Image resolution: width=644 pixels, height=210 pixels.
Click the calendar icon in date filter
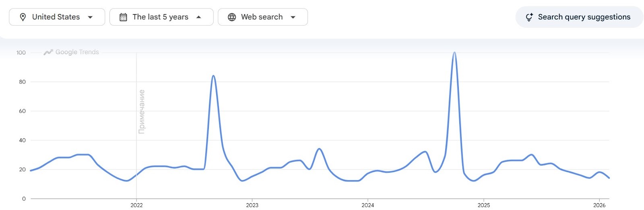coord(123,17)
